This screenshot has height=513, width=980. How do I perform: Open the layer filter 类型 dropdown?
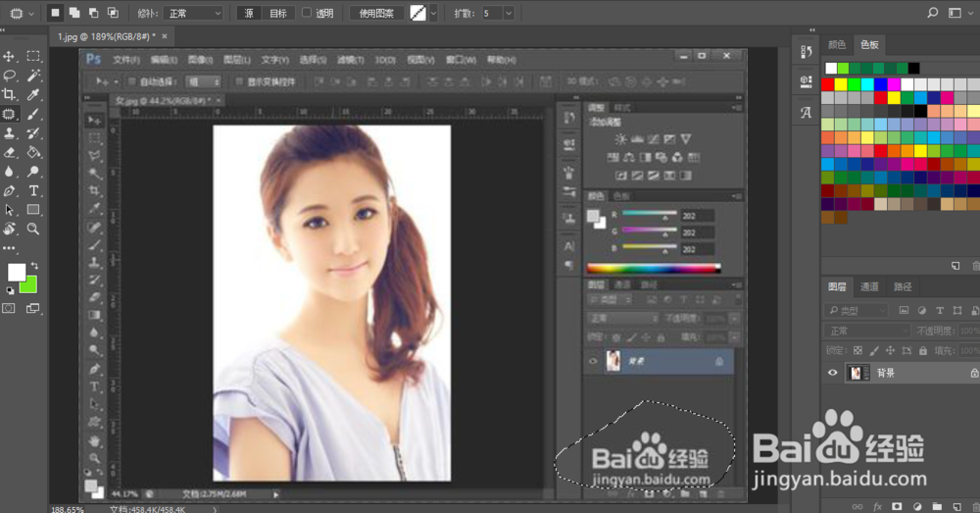(x=856, y=310)
